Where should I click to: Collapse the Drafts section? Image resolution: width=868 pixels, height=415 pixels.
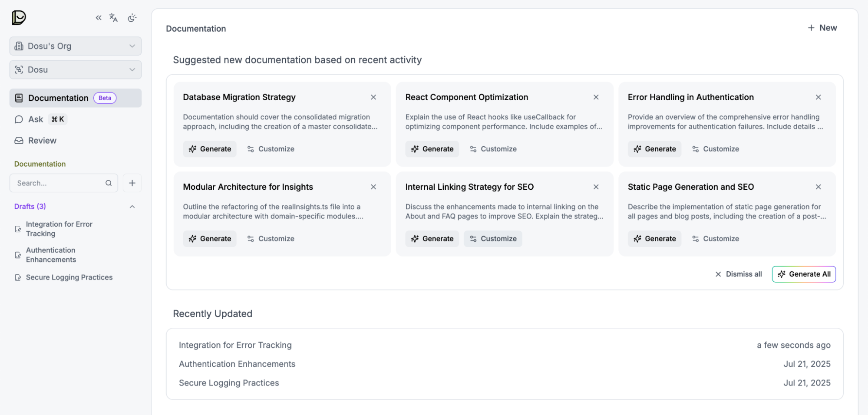pos(132,206)
